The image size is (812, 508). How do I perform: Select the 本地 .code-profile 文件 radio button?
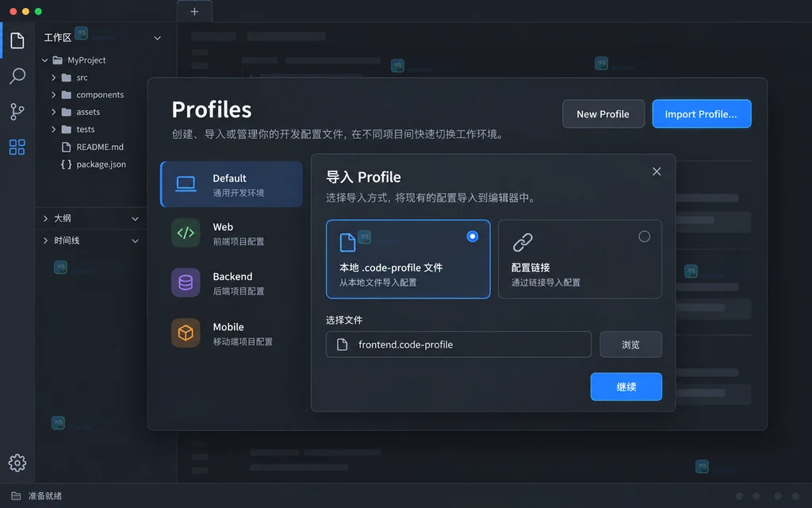473,237
